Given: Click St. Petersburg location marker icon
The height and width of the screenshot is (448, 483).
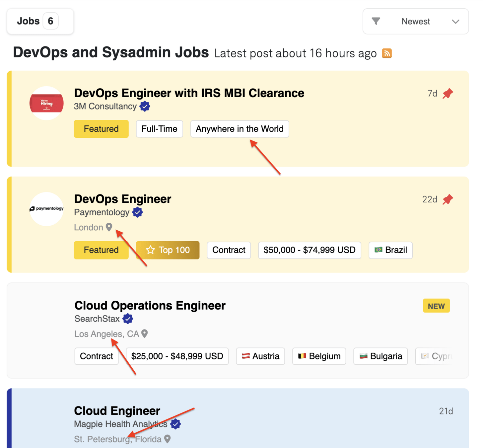Looking at the screenshot, I should (168, 439).
